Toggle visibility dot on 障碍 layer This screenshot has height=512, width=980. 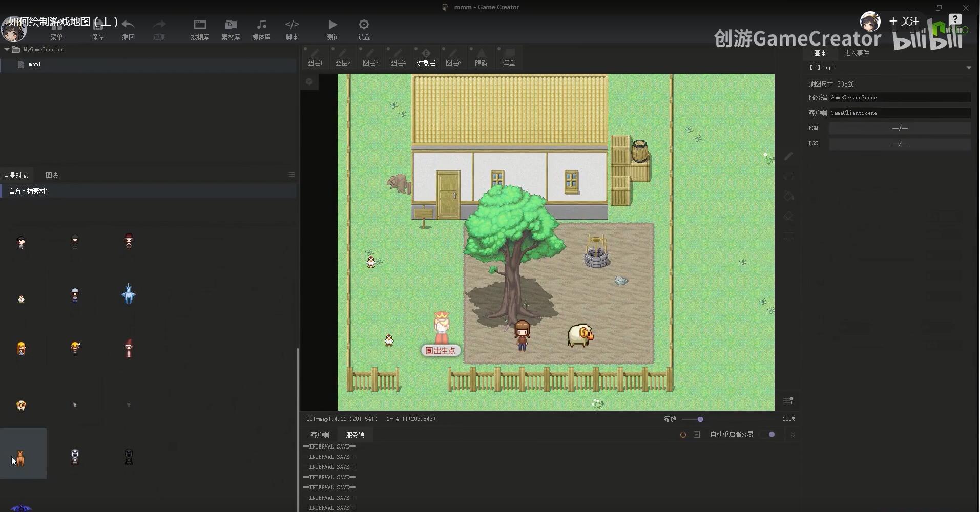click(x=472, y=49)
